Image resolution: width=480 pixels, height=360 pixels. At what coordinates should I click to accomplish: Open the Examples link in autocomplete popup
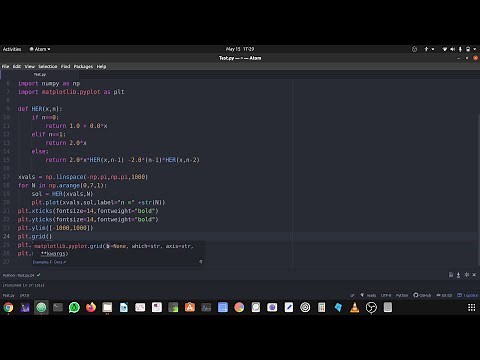coord(41,262)
